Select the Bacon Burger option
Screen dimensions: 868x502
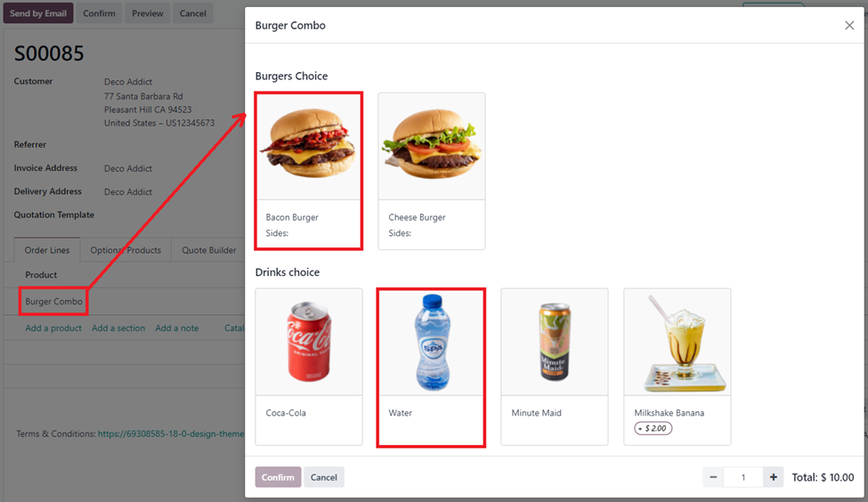point(309,171)
